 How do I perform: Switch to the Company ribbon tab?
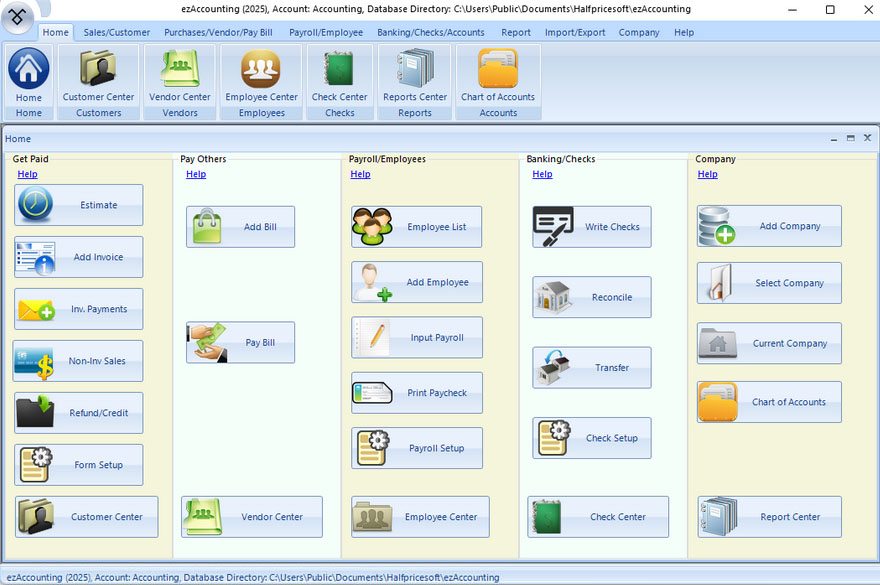pyautogui.click(x=639, y=33)
